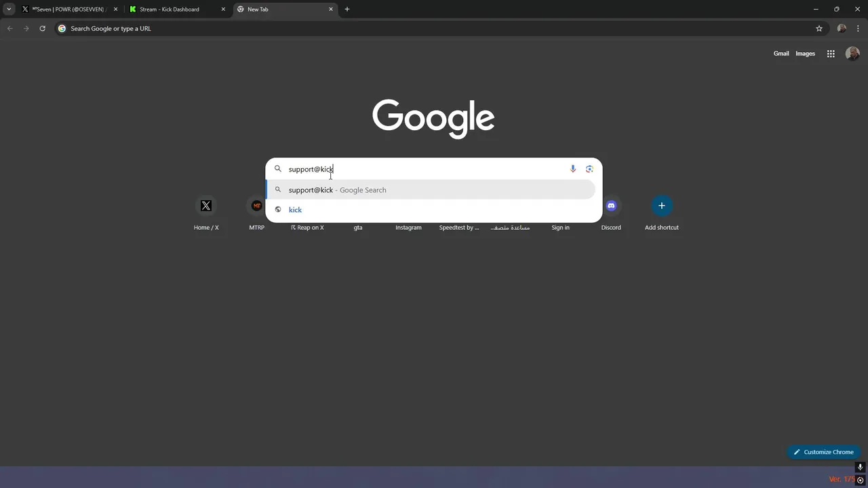The height and width of the screenshot is (488, 868).
Task: Close the Seven POWR X tab
Action: (115, 9)
